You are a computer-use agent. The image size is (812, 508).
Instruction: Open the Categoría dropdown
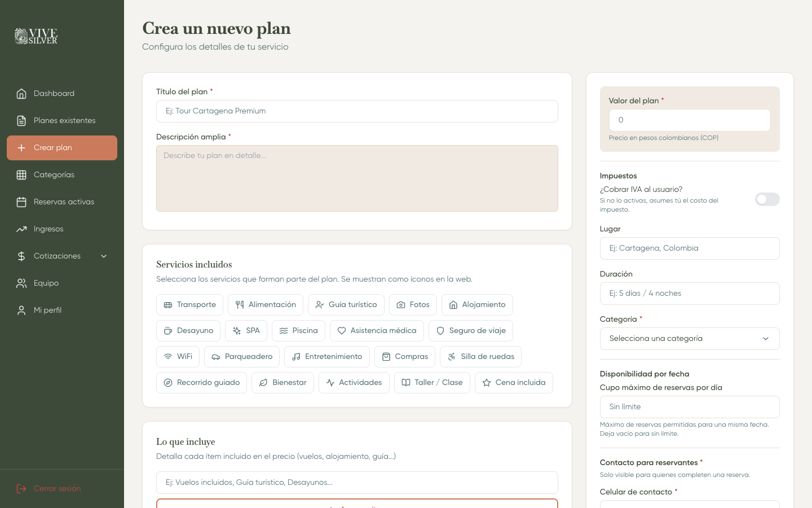(x=690, y=338)
